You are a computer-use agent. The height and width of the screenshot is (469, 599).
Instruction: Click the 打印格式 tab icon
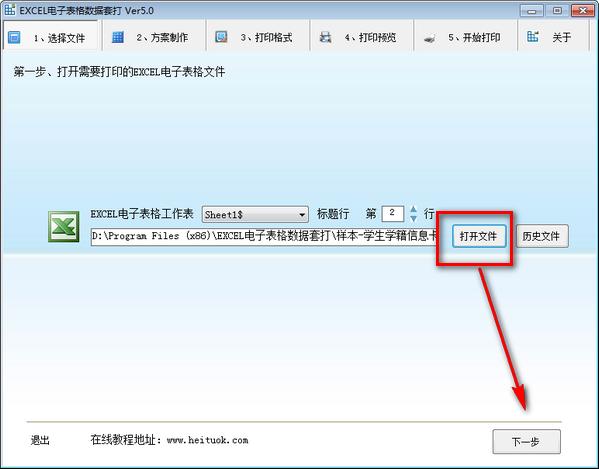pyautogui.click(x=222, y=37)
